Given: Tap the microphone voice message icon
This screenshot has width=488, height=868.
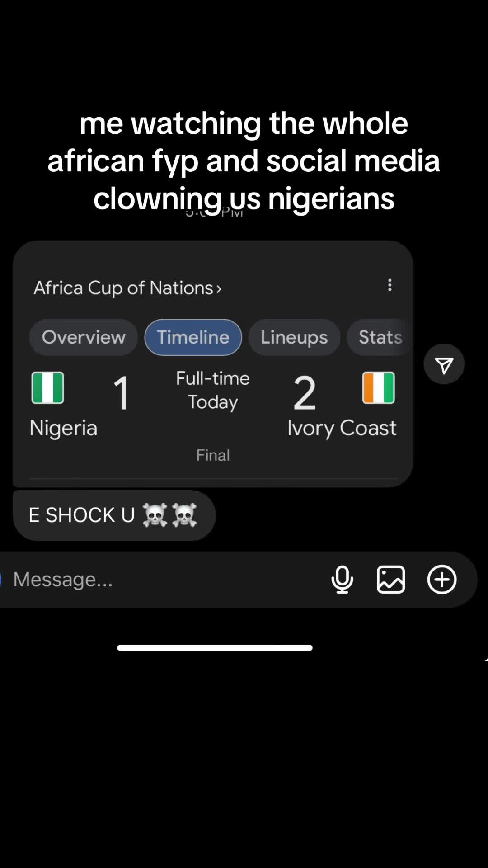Looking at the screenshot, I should pos(342,580).
